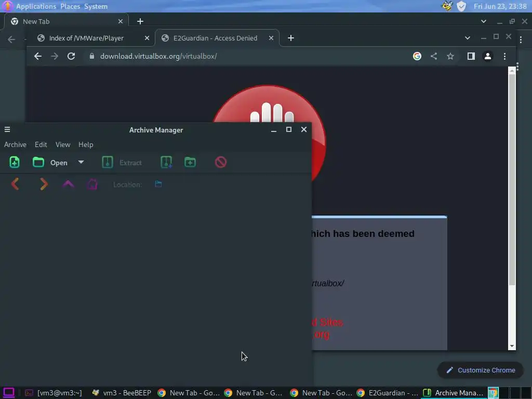Close the Index of /VMWare/Player tab
This screenshot has width=532, height=399.
pos(147,38)
